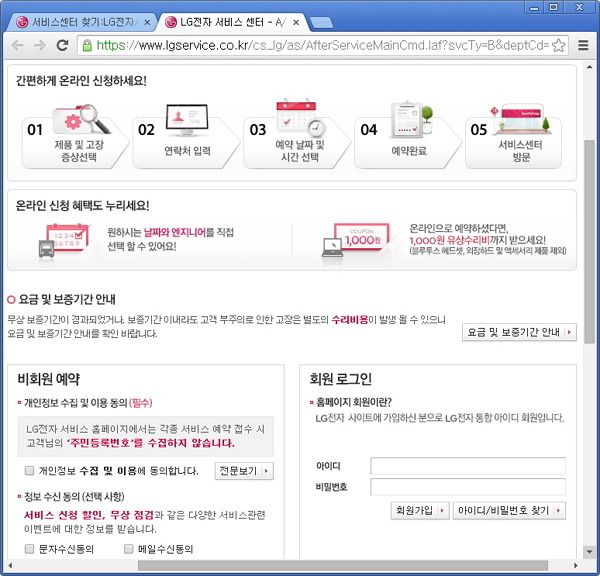Open the 요금 및 보증기간 안내 button
The image size is (600, 576).
(519, 332)
